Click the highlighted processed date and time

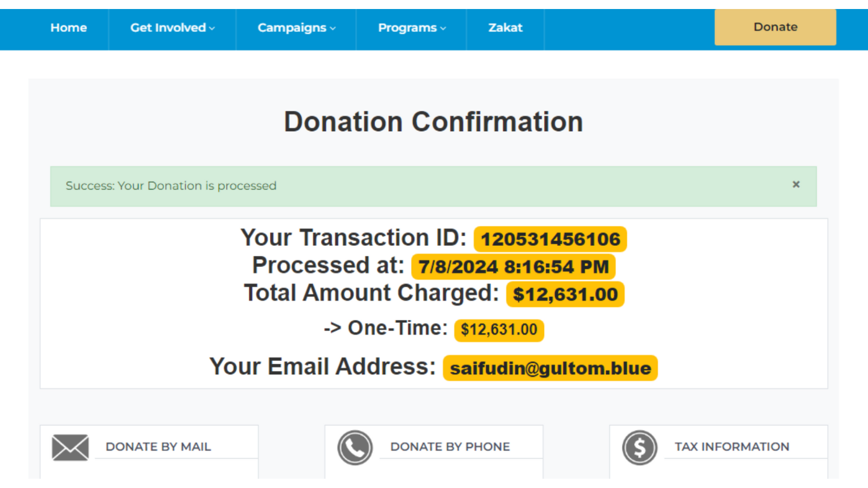pyautogui.click(x=513, y=267)
